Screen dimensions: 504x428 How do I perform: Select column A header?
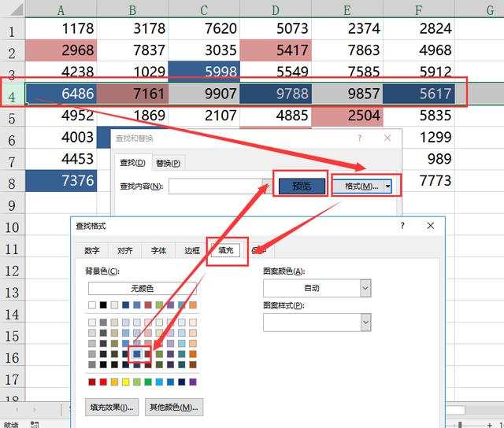(x=61, y=9)
